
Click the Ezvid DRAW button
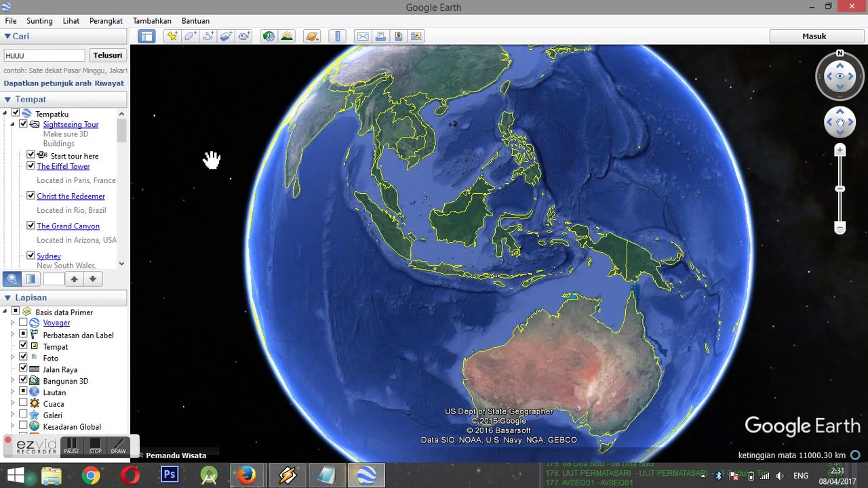pyautogui.click(x=119, y=447)
